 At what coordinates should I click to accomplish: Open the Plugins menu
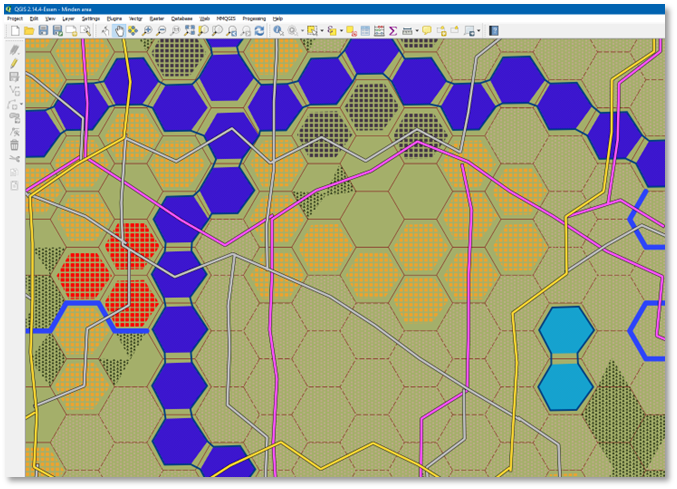point(112,18)
